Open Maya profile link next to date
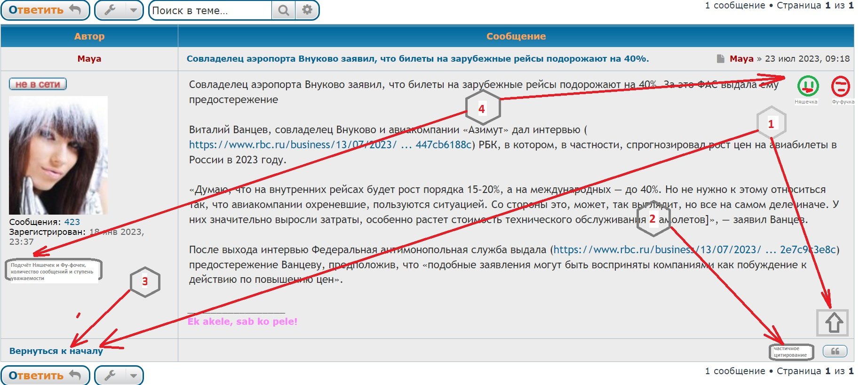Image resolution: width=868 pixels, height=385 pixels. [x=741, y=59]
